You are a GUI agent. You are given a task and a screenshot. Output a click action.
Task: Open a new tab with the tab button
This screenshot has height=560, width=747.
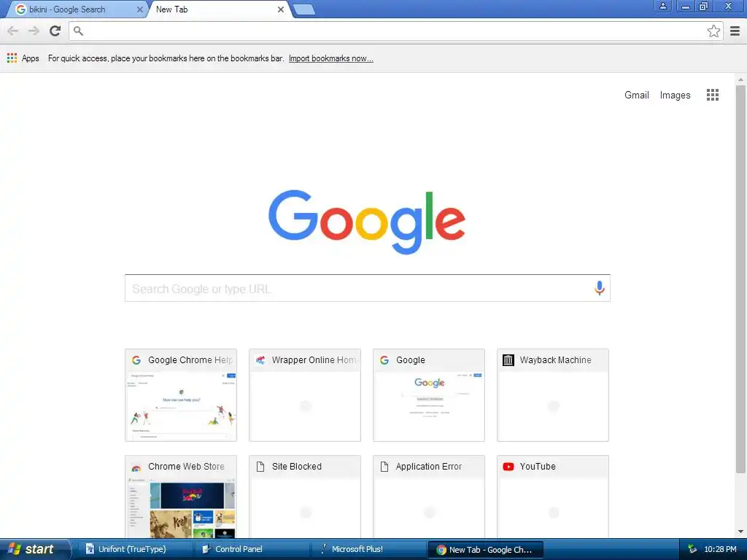(304, 9)
